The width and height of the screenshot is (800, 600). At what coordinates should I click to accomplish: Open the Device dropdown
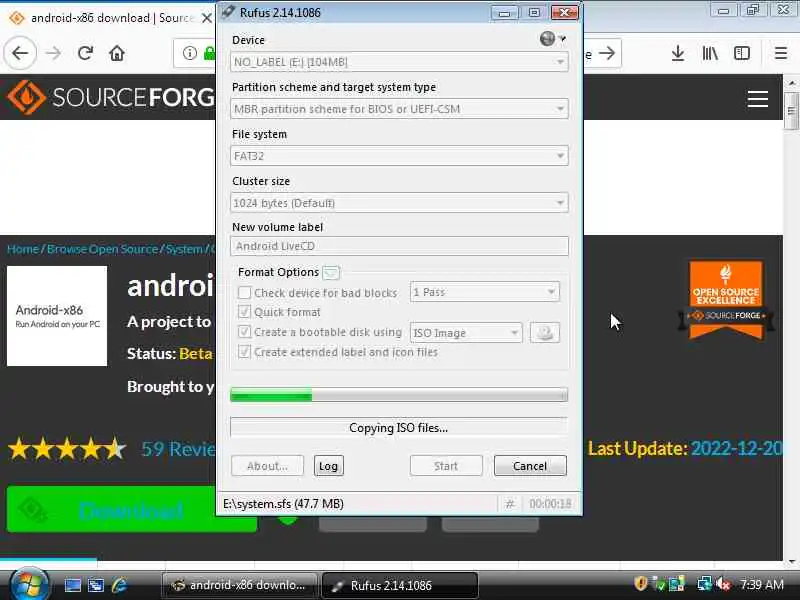(x=399, y=62)
